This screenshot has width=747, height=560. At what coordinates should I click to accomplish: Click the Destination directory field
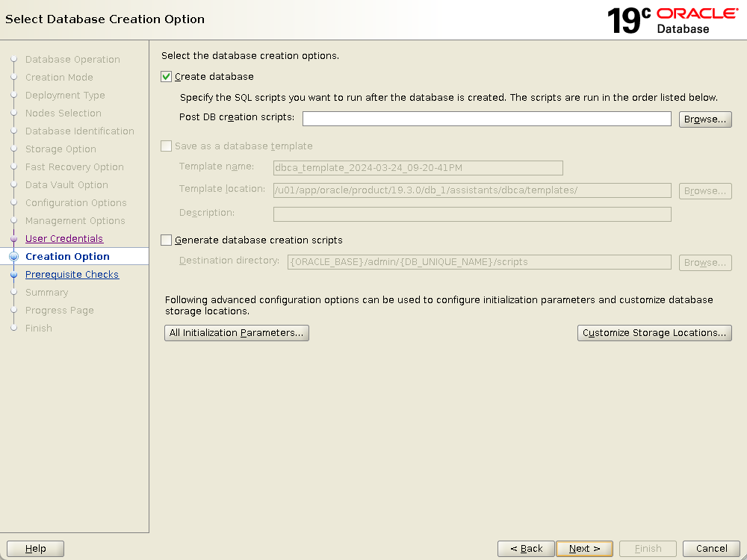click(478, 262)
